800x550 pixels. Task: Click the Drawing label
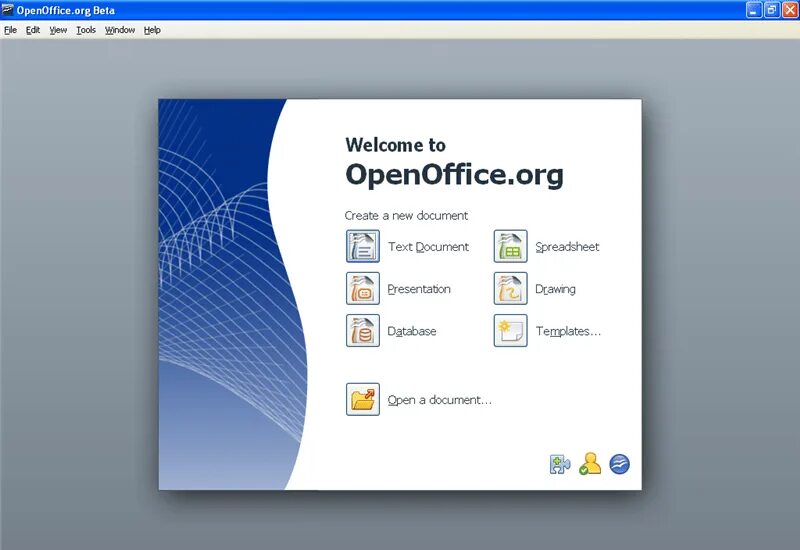(555, 289)
